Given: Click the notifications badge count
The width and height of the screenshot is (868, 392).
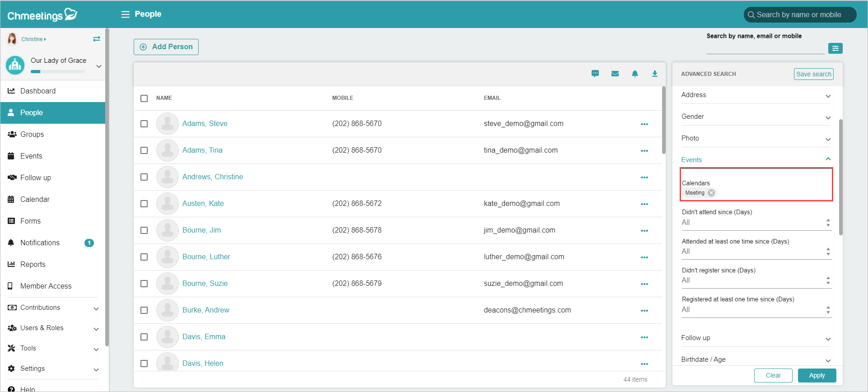Looking at the screenshot, I should [89, 243].
